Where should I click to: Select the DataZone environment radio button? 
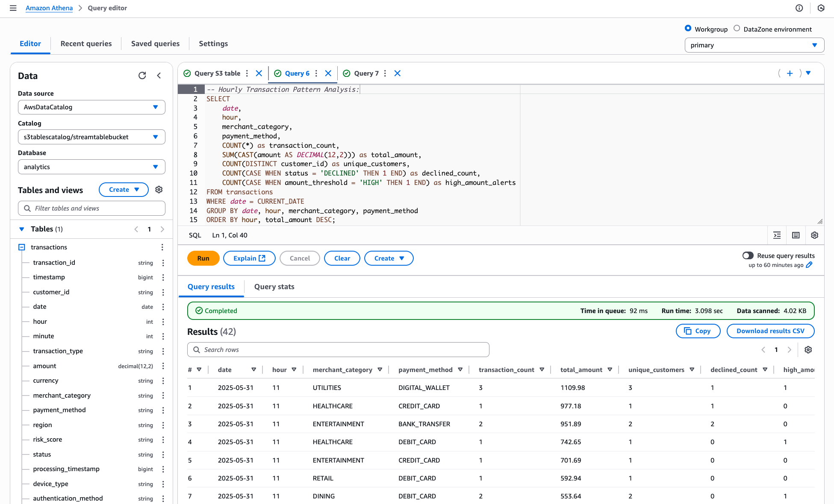[737, 28]
